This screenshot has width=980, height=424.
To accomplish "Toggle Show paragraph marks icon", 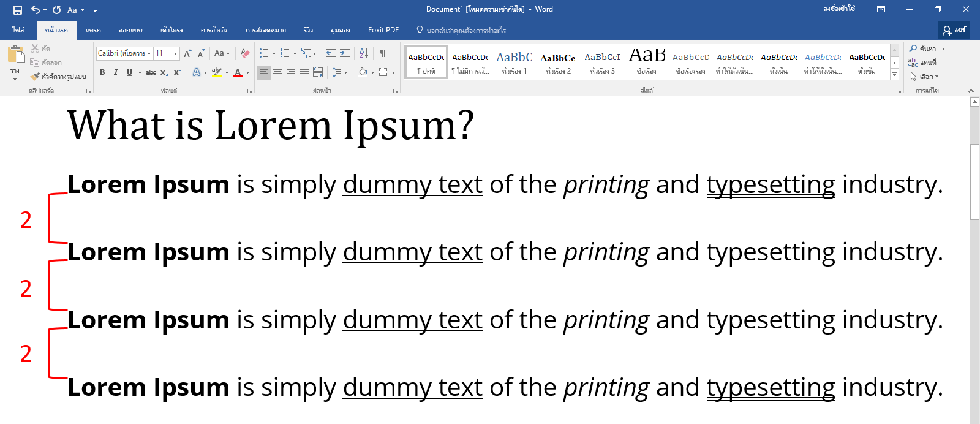I will [382, 53].
